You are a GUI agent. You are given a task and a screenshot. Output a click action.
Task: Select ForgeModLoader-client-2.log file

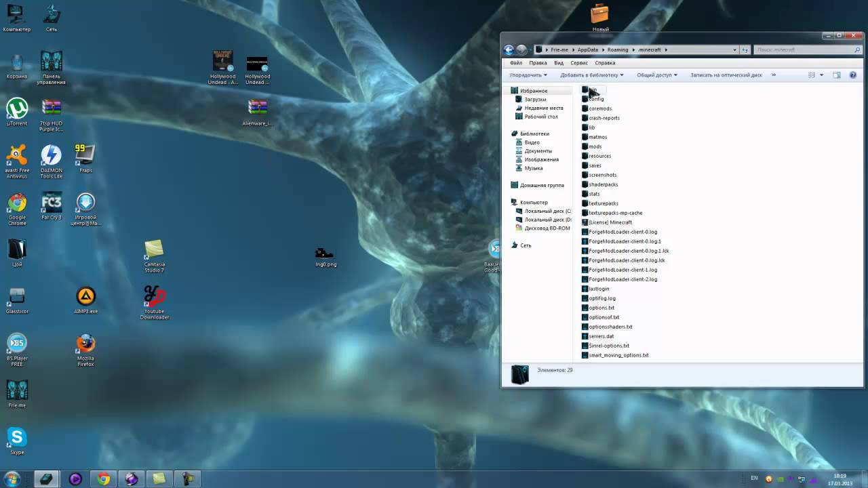[x=619, y=279]
